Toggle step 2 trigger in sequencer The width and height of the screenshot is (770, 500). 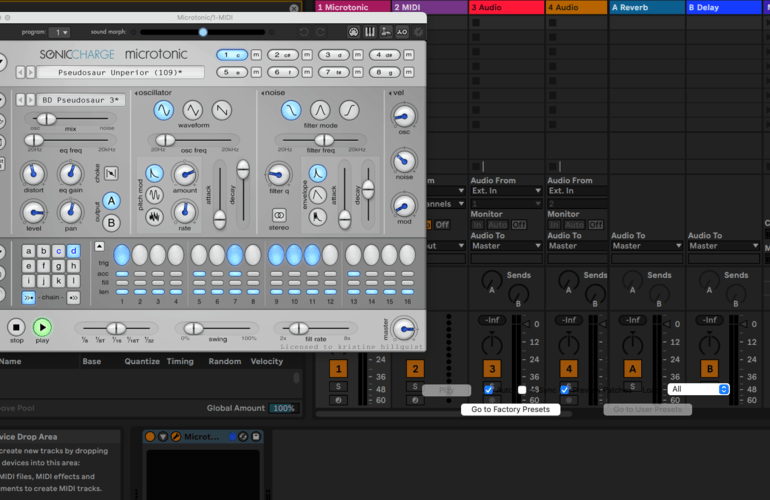[x=139, y=255]
